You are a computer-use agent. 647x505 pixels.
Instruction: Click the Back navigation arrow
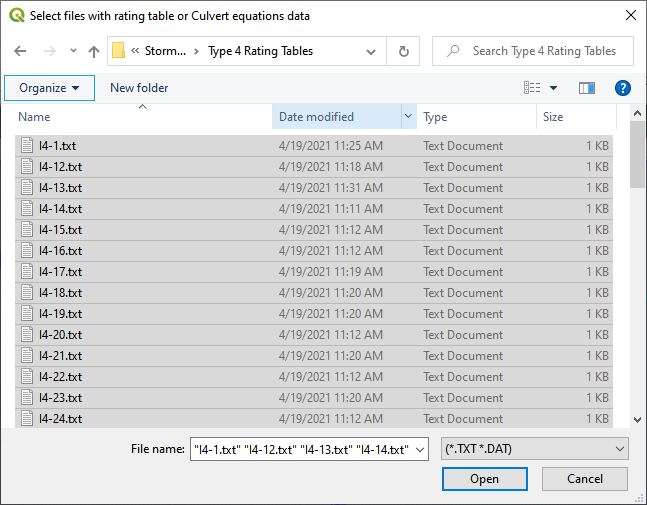pos(21,51)
